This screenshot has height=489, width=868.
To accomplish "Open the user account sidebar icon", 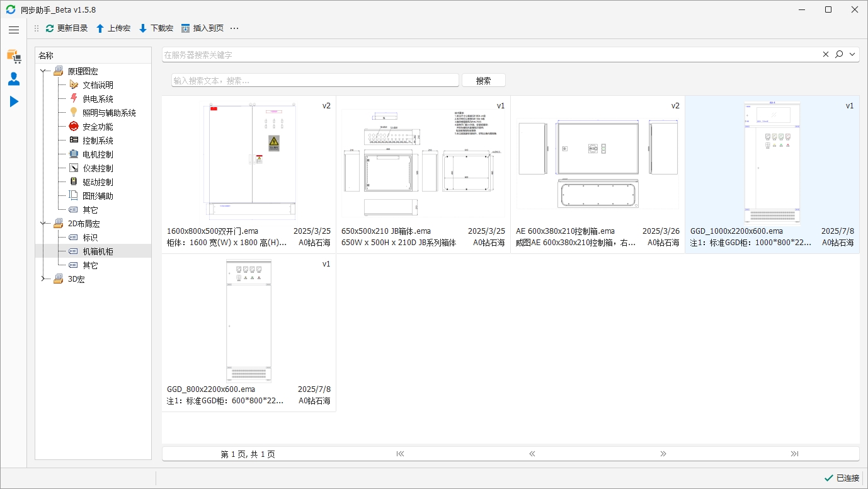I will 14,79.
